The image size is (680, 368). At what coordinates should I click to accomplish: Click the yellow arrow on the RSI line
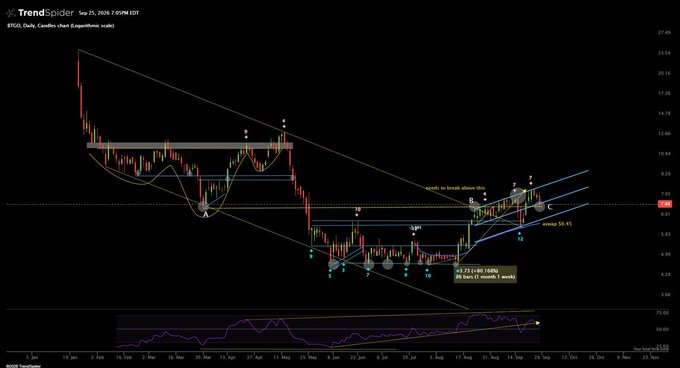538,322
